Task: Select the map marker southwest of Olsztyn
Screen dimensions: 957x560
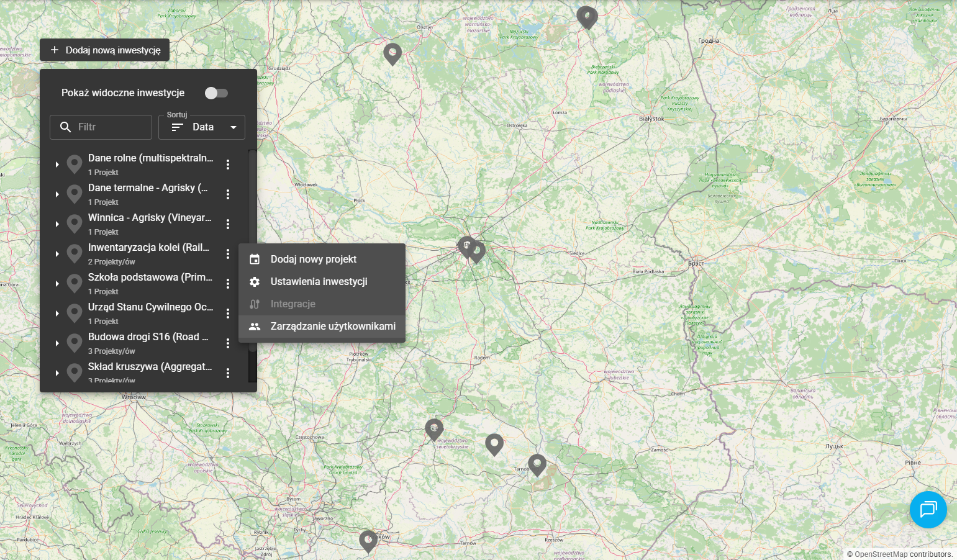Action: click(x=392, y=54)
